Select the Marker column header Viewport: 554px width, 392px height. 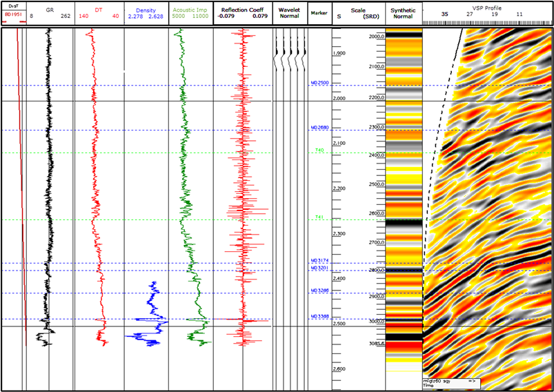pyautogui.click(x=319, y=13)
